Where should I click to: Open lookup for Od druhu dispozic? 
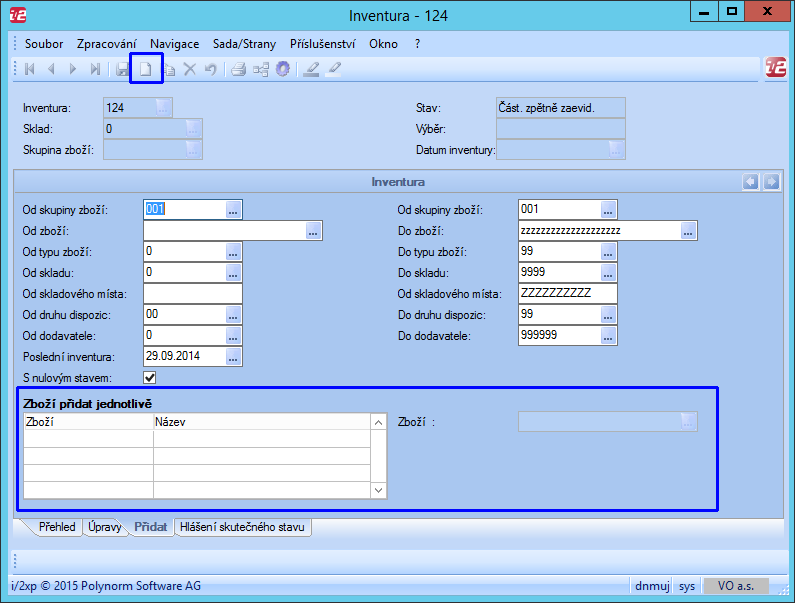point(233,314)
